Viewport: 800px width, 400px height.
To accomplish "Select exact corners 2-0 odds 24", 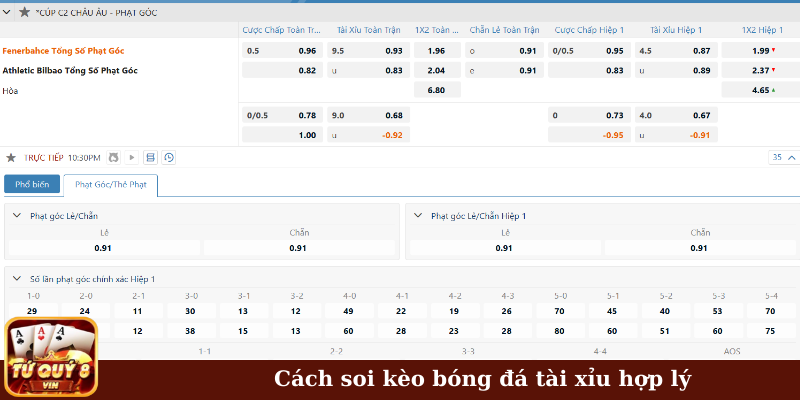I will coord(85,311).
